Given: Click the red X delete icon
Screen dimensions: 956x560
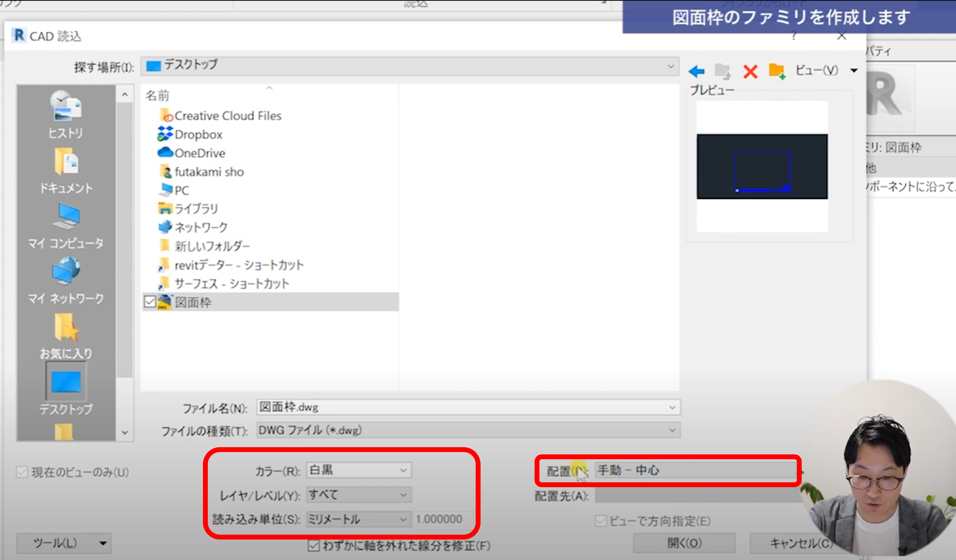Looking at the screenshot, I should (750, 71).
